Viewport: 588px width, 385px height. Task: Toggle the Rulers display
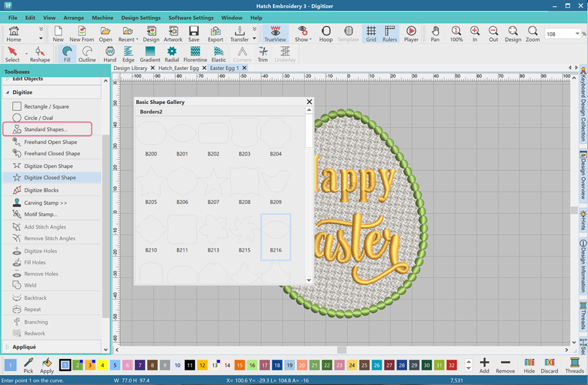click(389, 34)
